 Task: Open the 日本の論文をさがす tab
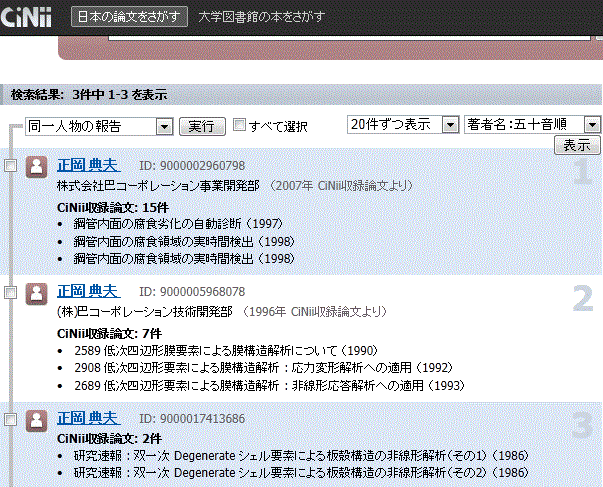[x=129, y=17]
